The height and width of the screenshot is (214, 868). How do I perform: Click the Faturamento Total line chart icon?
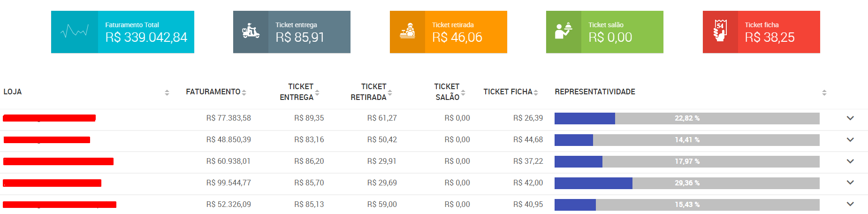pos(75,32)
